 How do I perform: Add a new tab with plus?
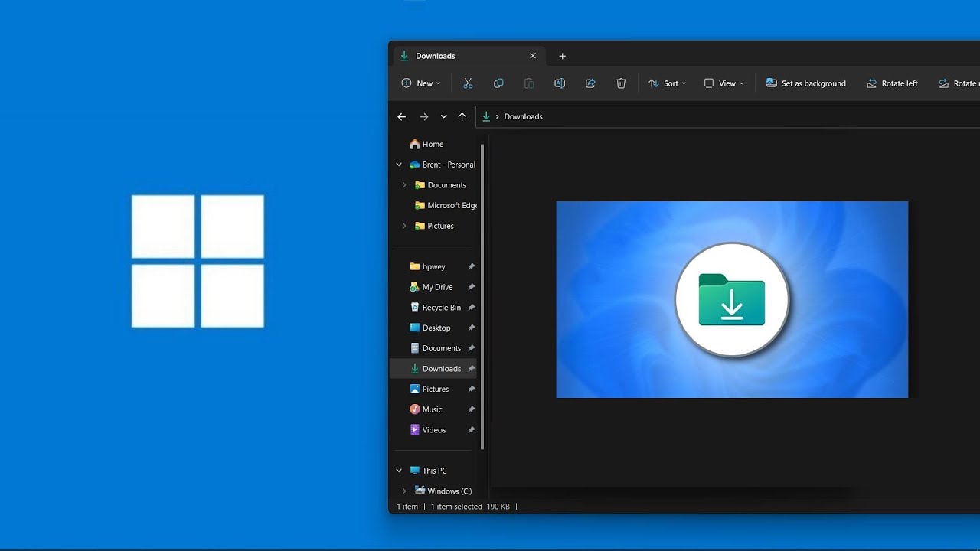point(562,56)
